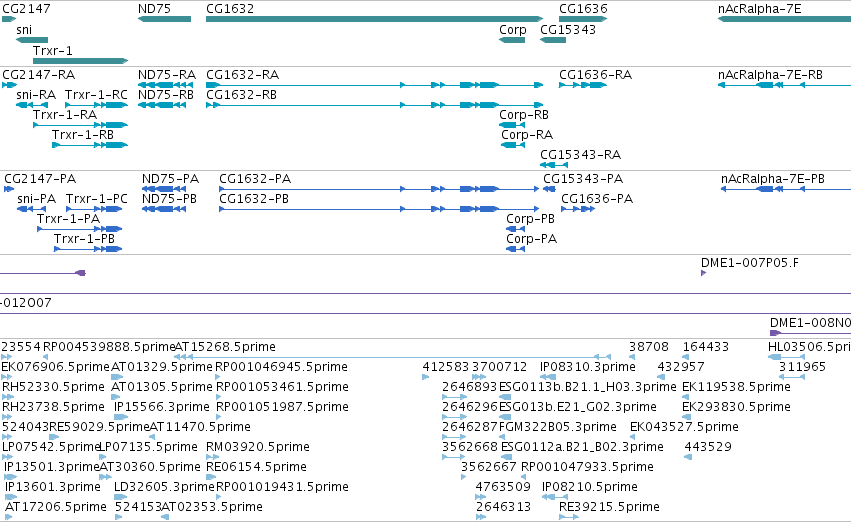This screenshot has width=851, height=522.
Task: Click the IP08310.3prime EST label
Action: pos(588,367)
